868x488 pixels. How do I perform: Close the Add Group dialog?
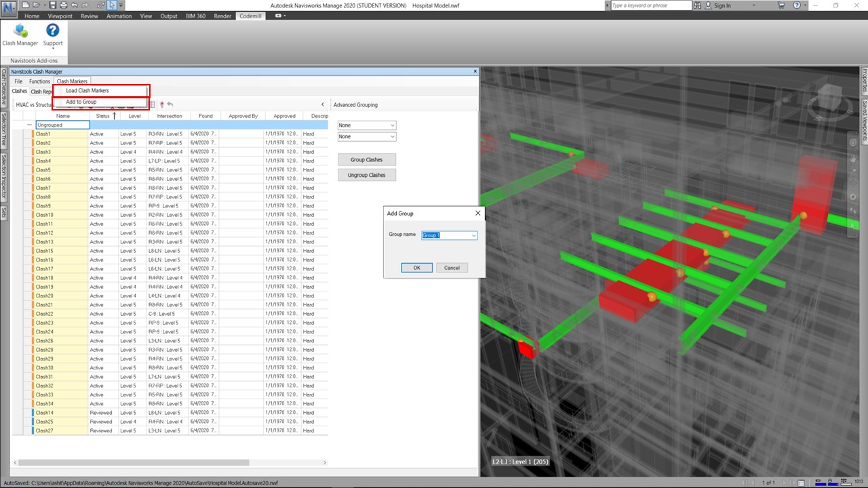tap(477, 213)
